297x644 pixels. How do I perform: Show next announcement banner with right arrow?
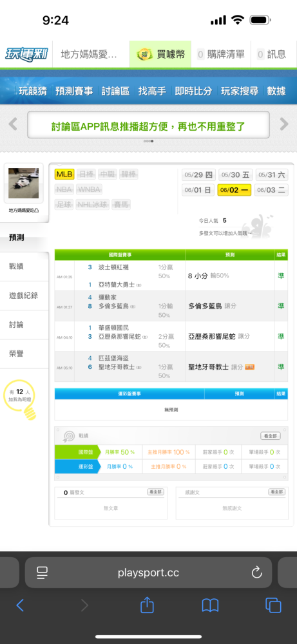284,124
